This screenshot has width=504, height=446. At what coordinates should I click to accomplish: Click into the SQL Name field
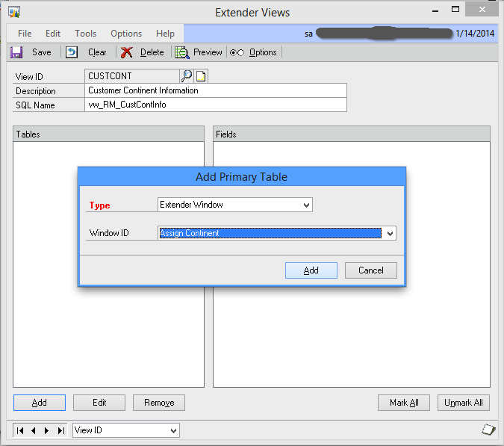pyautogui.click(x=216, y=105)
